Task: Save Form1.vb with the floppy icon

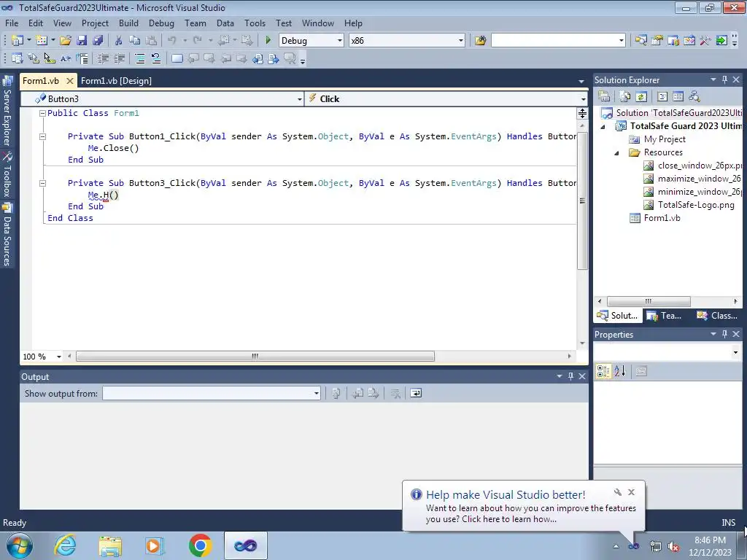Action: 82,41
